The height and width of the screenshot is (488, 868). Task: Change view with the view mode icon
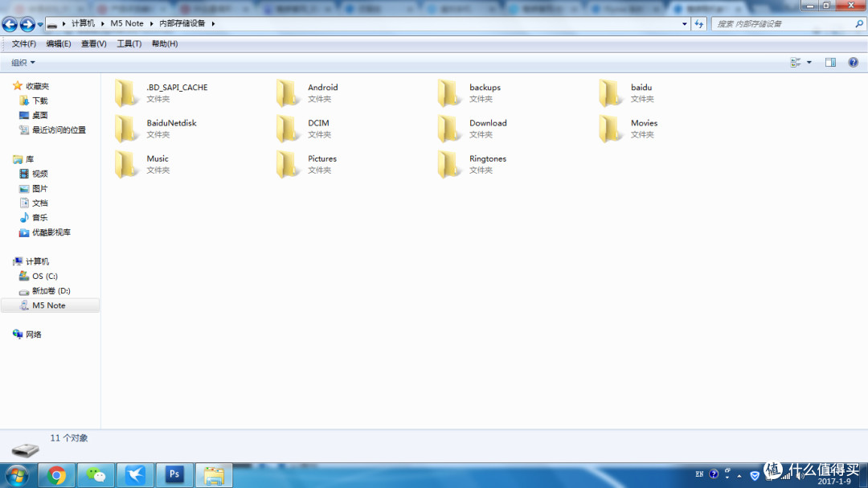click(x=796, y=63)
